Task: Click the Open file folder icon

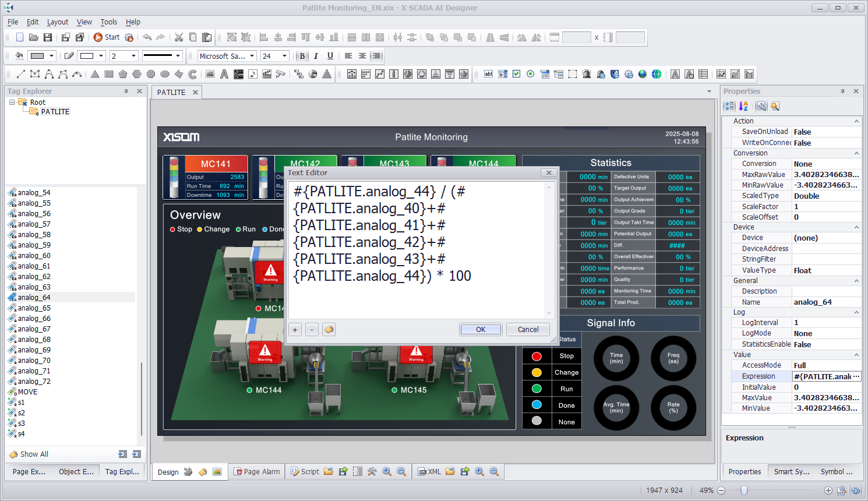Action: point(34,37)
